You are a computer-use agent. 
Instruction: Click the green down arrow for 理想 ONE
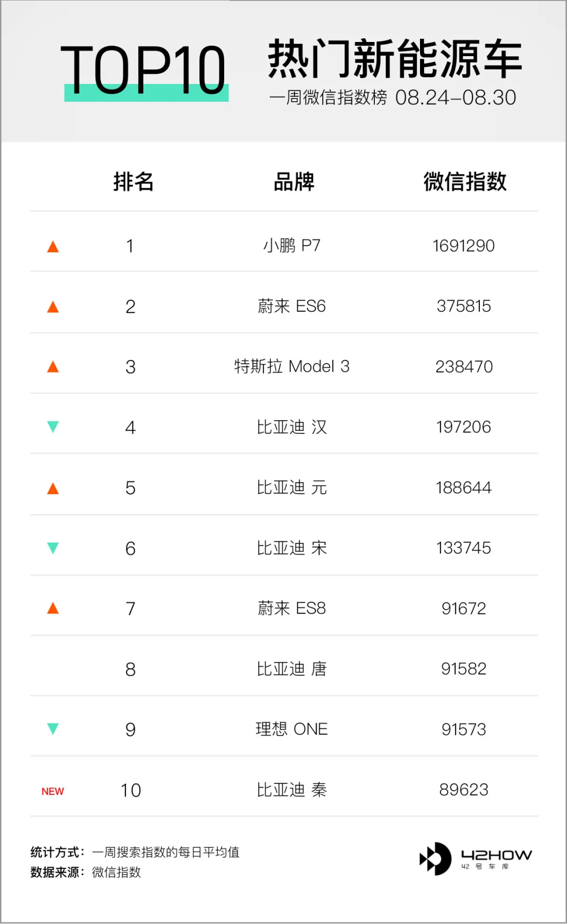pyautogui.click(x=53, y=729)
